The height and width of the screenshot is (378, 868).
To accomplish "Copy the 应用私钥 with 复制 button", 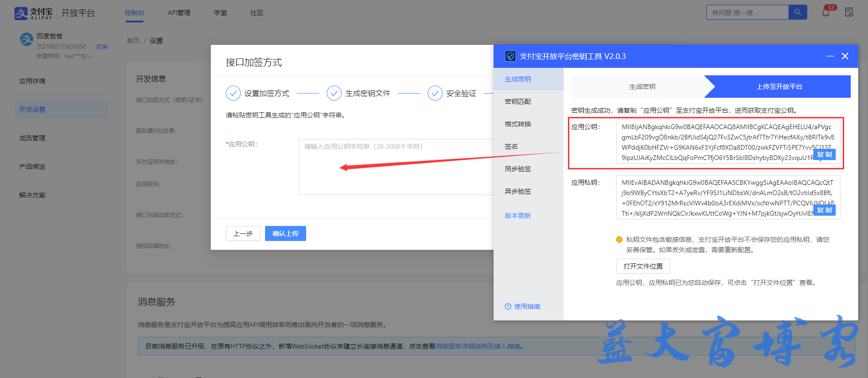I will (x=825, y=210).
